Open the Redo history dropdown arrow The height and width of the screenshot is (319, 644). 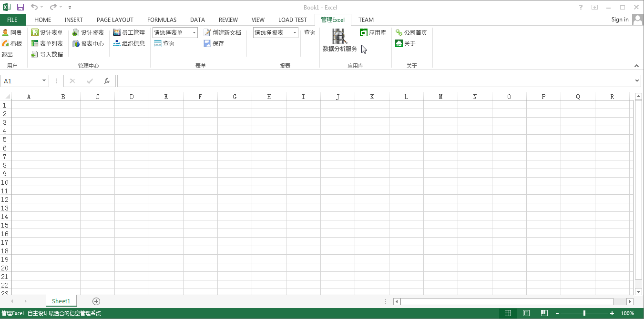point(61,7)
